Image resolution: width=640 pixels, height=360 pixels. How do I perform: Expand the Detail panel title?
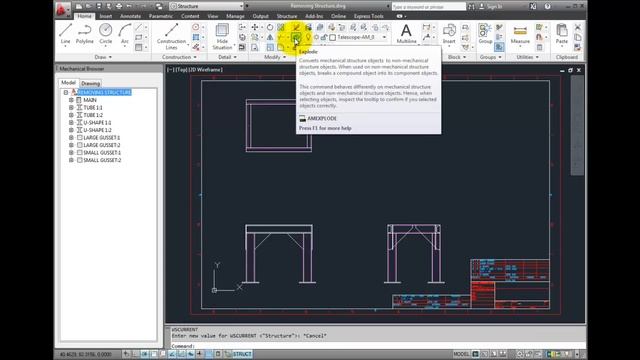(x=227, y=57)
